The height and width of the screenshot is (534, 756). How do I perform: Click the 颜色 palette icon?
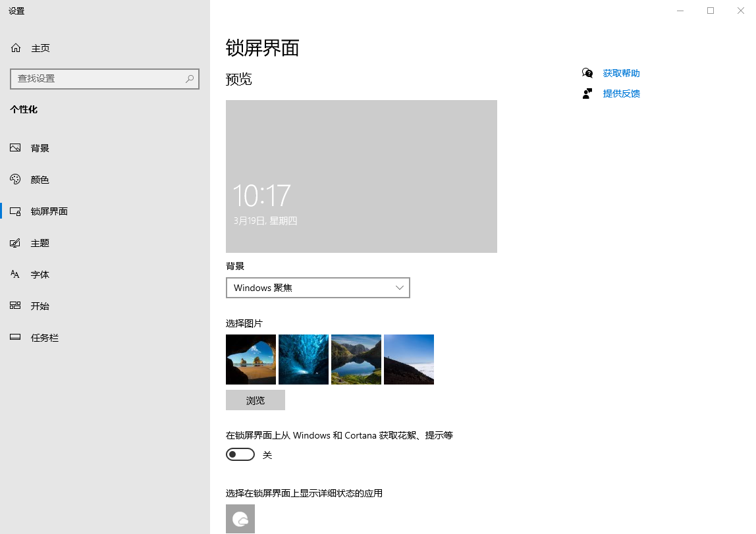pos(15,179)
